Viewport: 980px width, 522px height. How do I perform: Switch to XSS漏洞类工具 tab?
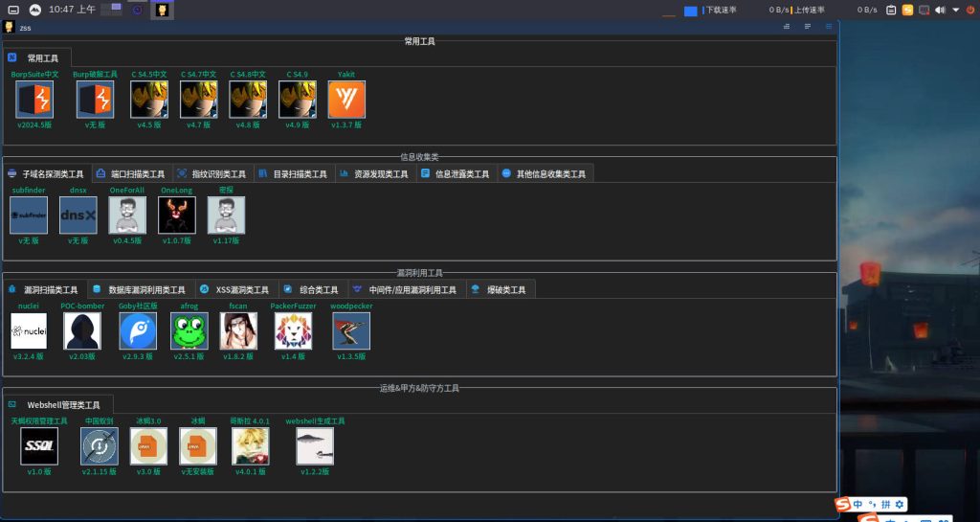click(237, 289)
